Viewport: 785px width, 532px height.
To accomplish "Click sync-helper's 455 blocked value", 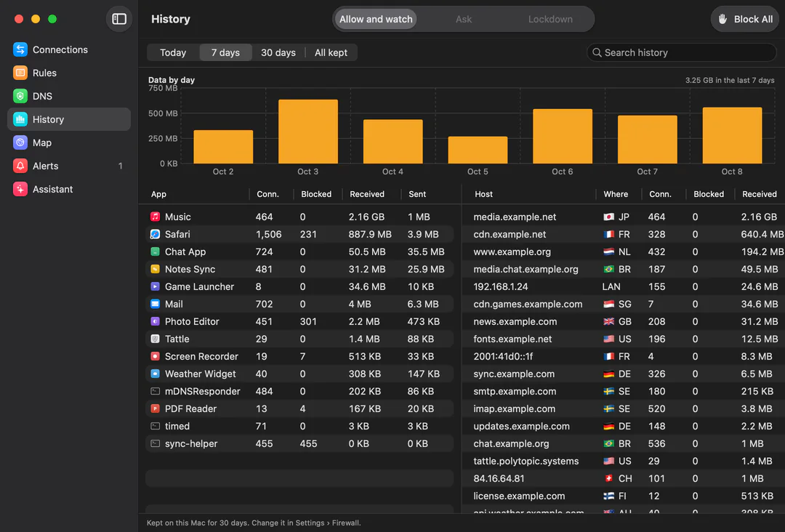I will click(x=308, y=444).
